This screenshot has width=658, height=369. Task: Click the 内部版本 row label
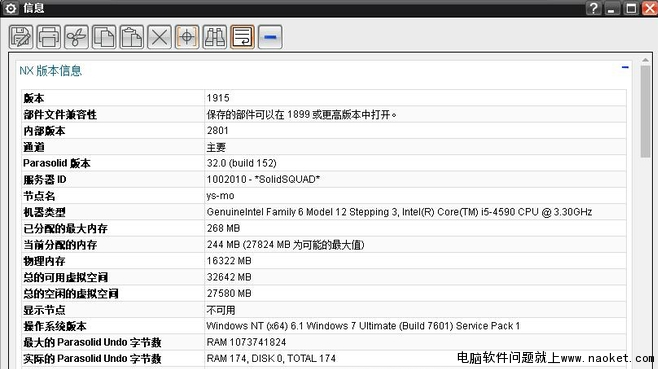[x=44, y=131]
